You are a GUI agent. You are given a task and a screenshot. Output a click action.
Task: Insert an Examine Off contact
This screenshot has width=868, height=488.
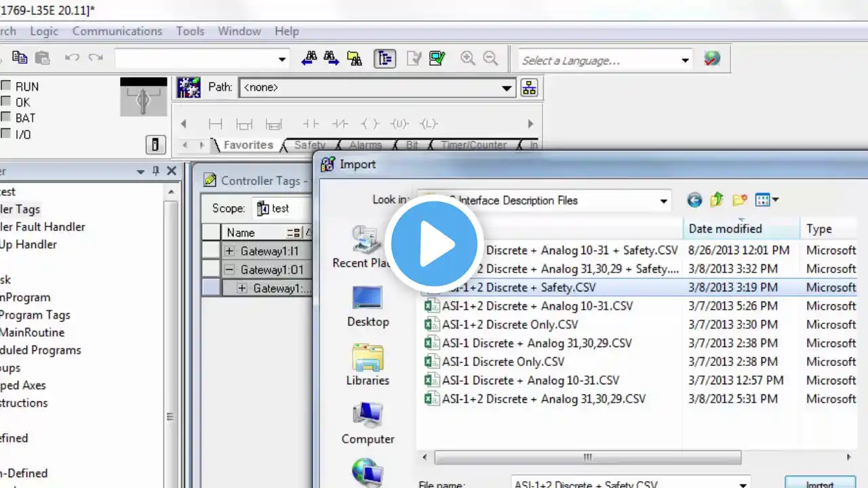[340, 124]
